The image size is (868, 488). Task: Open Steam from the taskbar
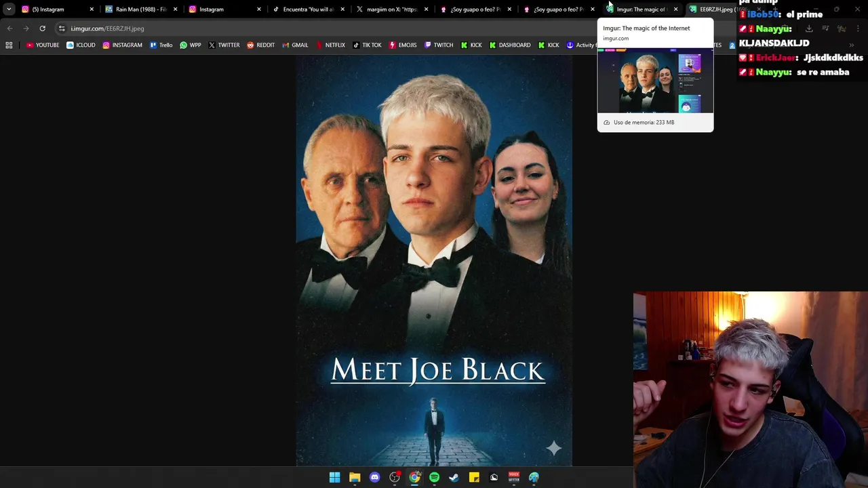point(454,477)
